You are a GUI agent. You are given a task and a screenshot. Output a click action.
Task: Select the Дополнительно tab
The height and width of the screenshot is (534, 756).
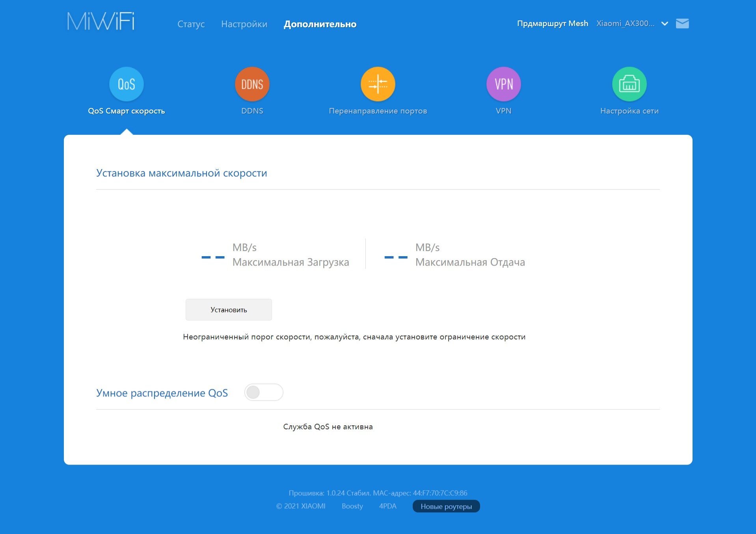pos(320,24)
